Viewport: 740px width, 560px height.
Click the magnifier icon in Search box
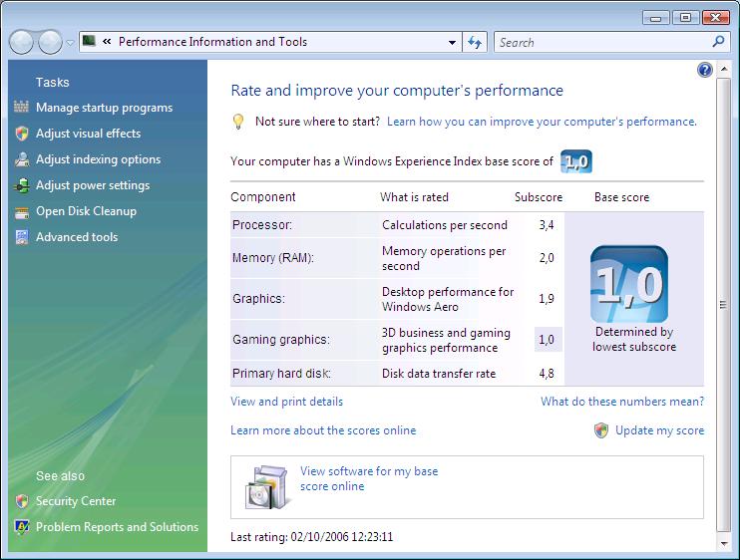pyautogui.click(x=718, y=42)
